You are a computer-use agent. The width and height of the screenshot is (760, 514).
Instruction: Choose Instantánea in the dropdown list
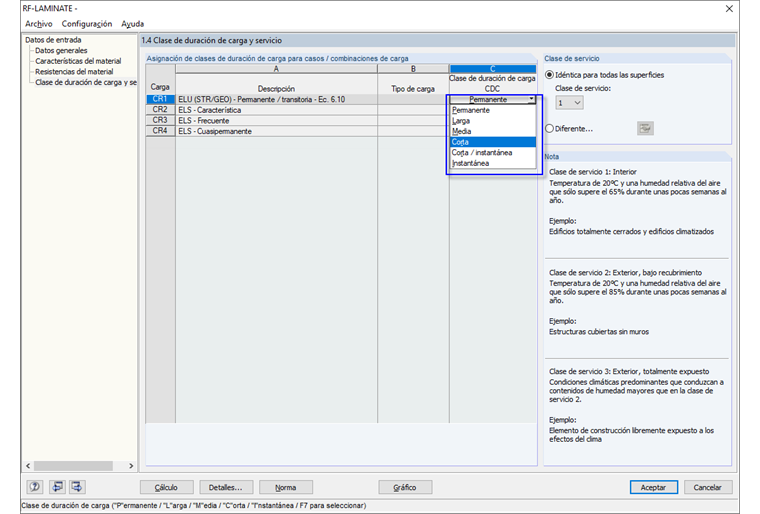[492, 163]
